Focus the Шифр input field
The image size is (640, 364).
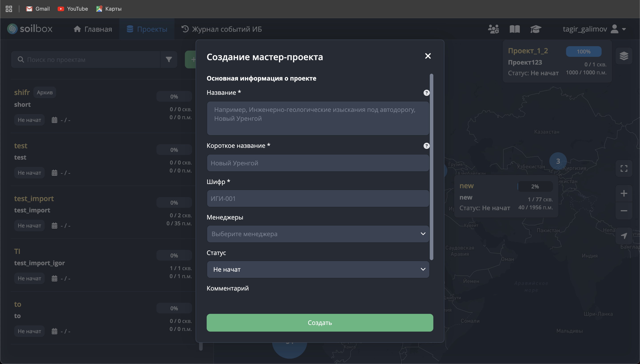(318, 198)
